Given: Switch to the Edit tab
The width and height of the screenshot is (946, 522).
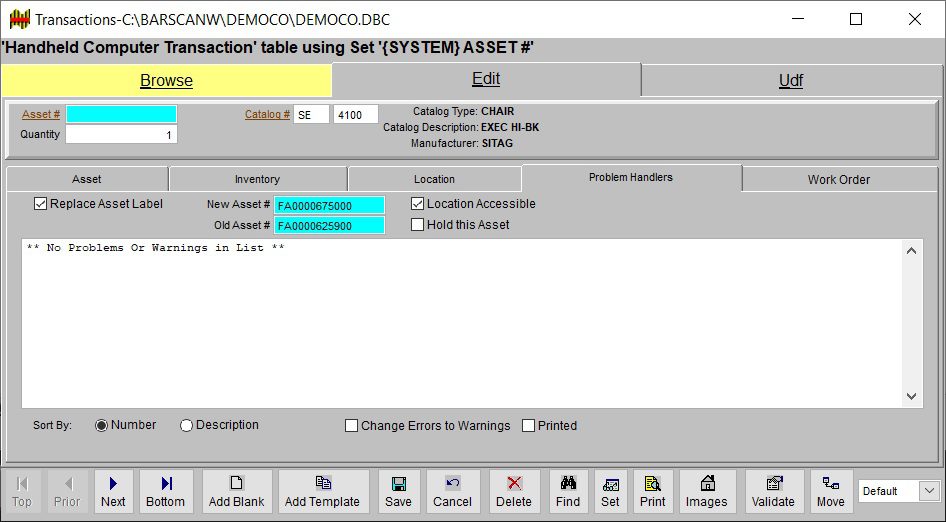Looking at the screenshot, I should [x=486, y=79].
